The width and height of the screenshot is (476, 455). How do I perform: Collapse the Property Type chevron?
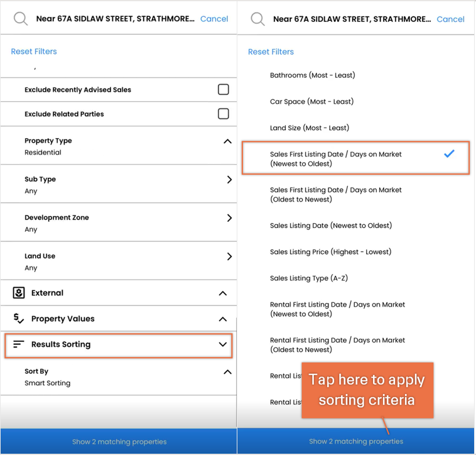(x=227, y=141)
